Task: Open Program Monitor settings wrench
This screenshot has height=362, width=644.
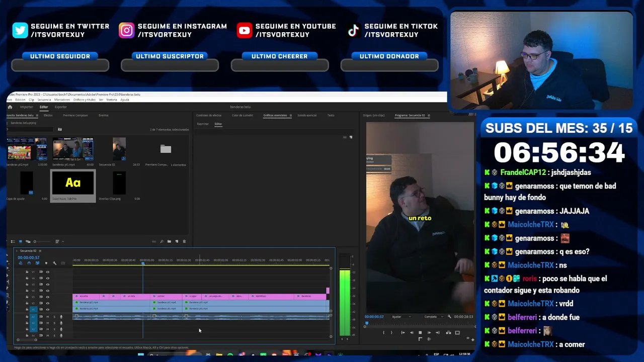Action: (x=448, y=317)
